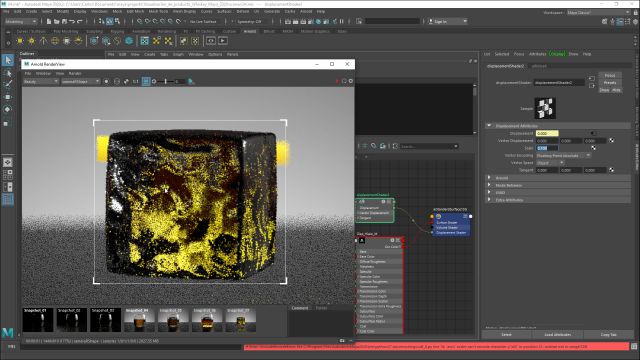Click the Select button at the panel bottom
This screenshot has height=360, width=640.
tap(507, 335)
